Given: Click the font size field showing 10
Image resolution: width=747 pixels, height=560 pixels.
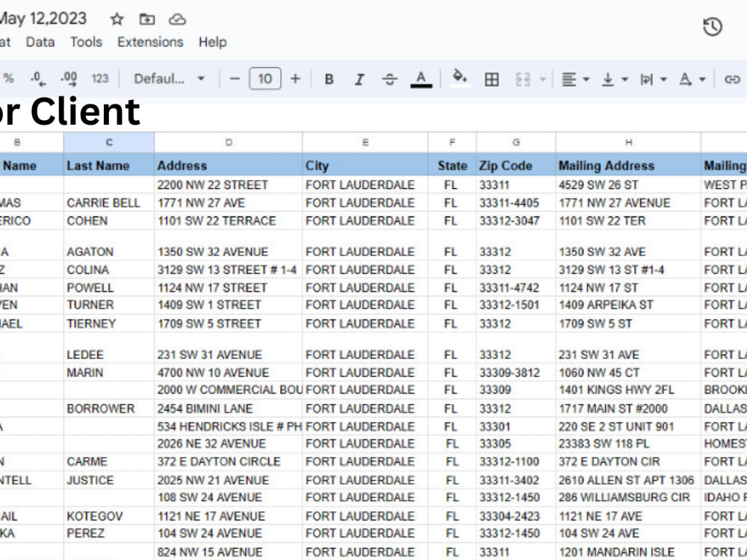Looking at the screenshot, I should (265, 78).
